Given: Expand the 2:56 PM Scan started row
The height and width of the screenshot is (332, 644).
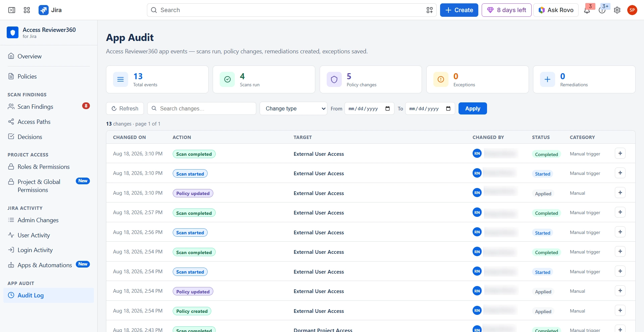Looking at the screenshot, I should 620,232.
